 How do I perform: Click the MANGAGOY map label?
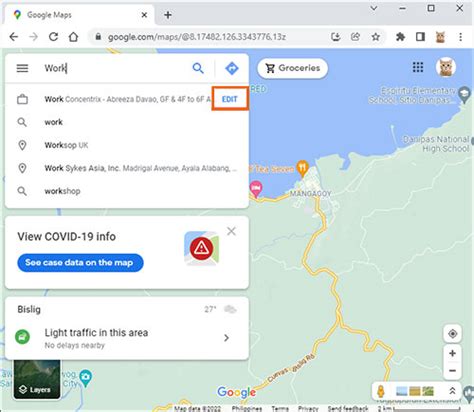[x=310, y=194]
